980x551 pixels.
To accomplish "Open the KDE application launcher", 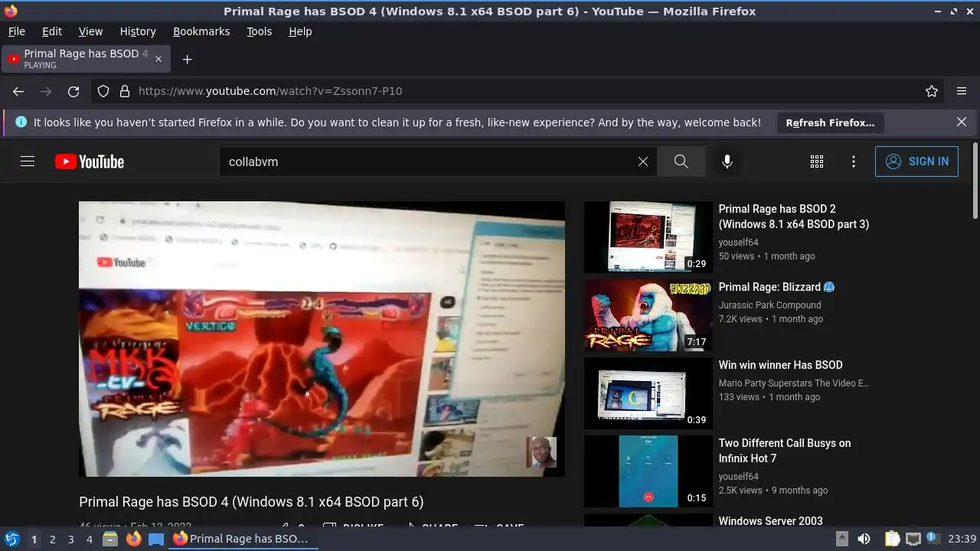I will (11, 539).
